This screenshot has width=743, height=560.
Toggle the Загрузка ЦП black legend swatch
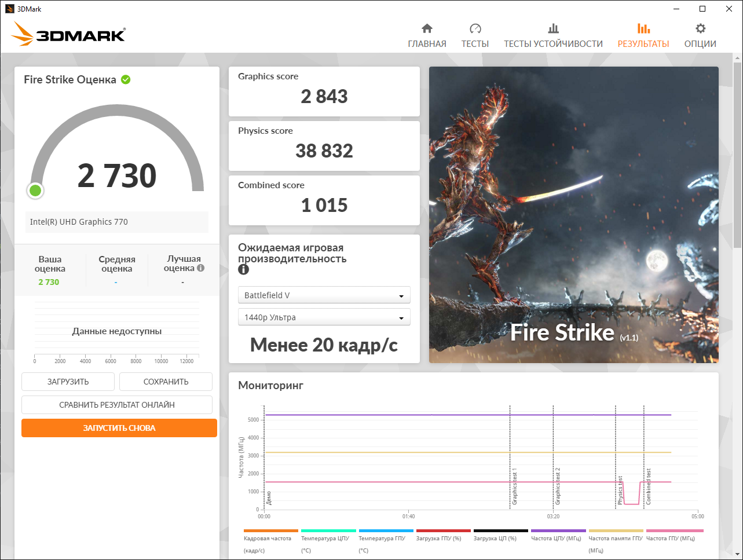pyautogui.click(x=501, y=530)
